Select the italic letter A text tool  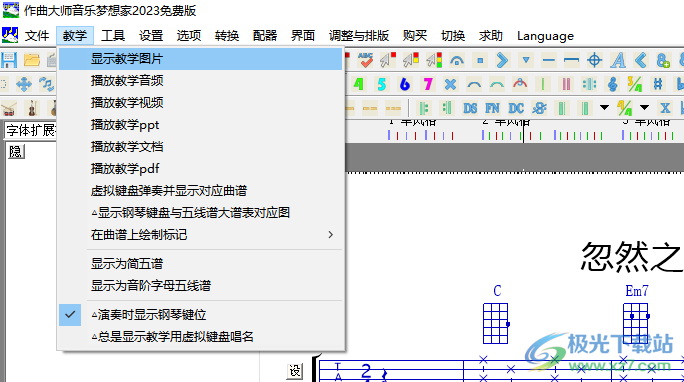(618, 60)
